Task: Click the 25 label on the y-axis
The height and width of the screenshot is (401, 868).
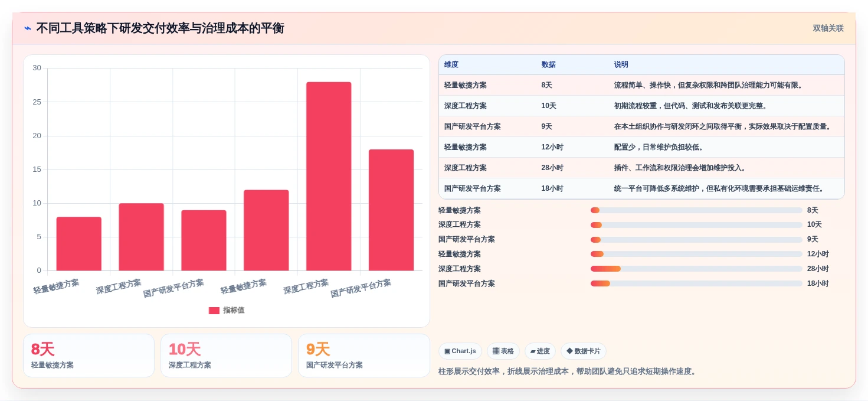Action: click(37, 102)
